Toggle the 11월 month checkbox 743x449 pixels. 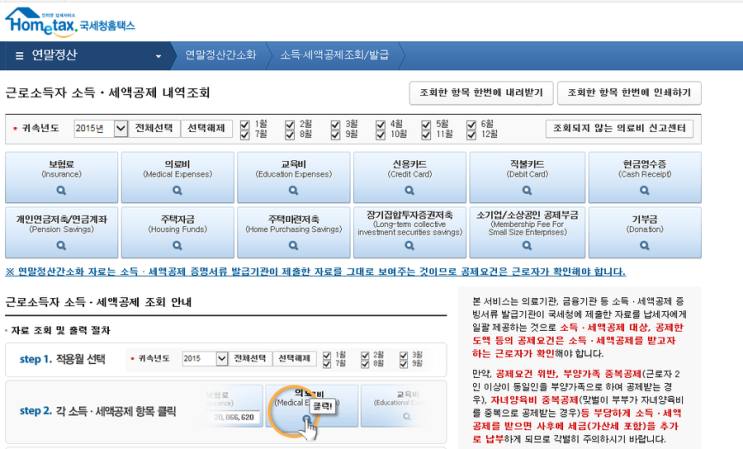pyautogui.click(x=426, y=135)
